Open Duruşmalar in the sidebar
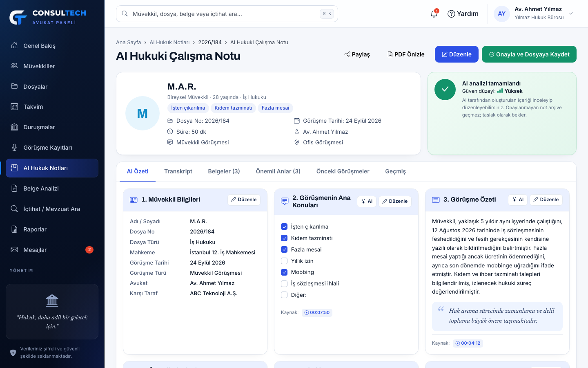 coord(52,127)
